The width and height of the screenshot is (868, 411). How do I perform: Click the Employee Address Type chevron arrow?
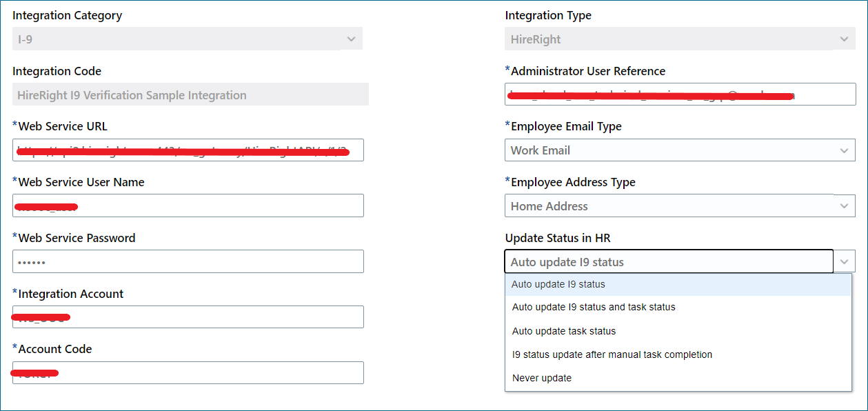coord(844,206)
